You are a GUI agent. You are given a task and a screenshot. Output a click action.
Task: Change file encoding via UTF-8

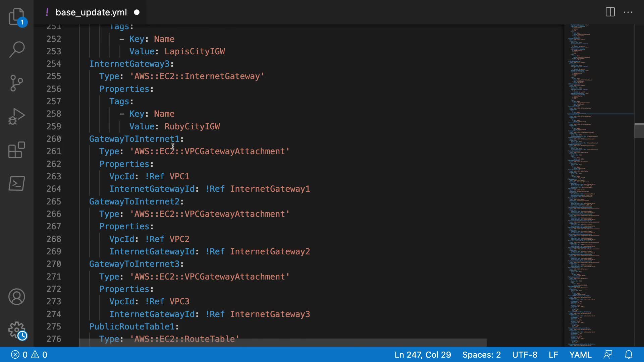(525, 355)
